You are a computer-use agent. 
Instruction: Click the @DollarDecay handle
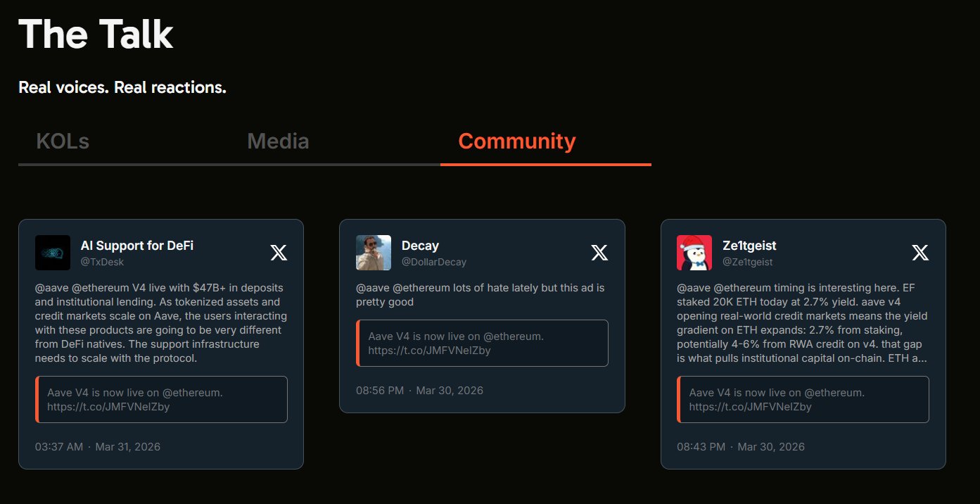[x=434, y=262]
